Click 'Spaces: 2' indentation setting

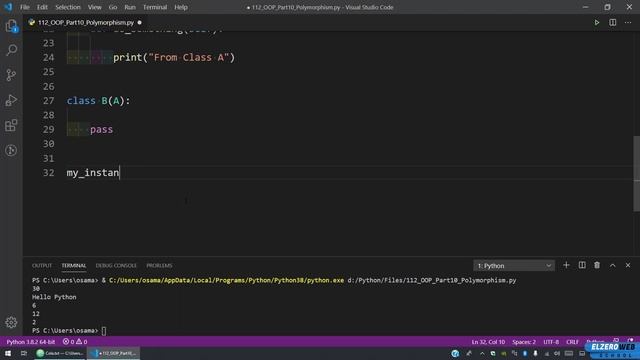[x=524, y=342]
